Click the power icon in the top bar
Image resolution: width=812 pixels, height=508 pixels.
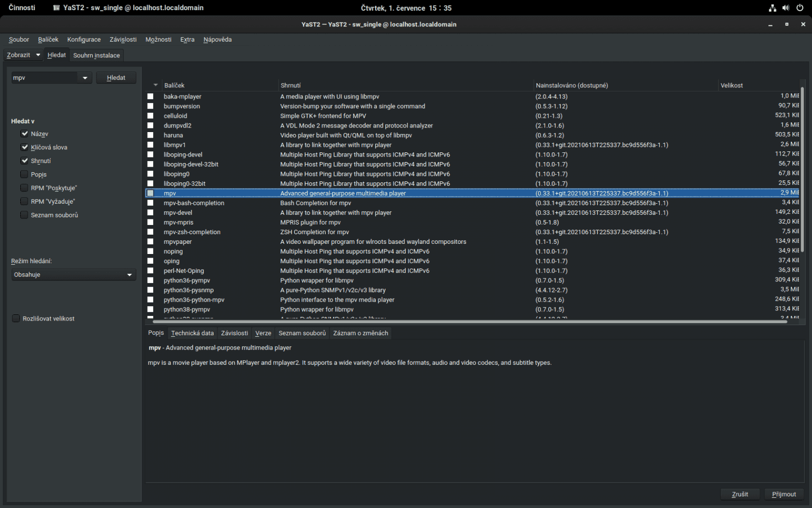click(800, 8)
